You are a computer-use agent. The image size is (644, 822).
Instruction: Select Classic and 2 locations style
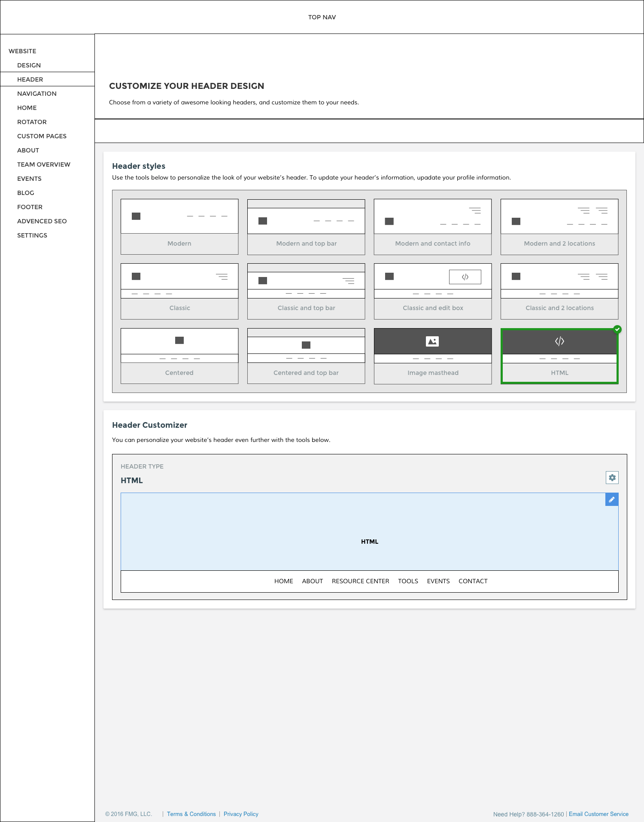tap(559, 291)
